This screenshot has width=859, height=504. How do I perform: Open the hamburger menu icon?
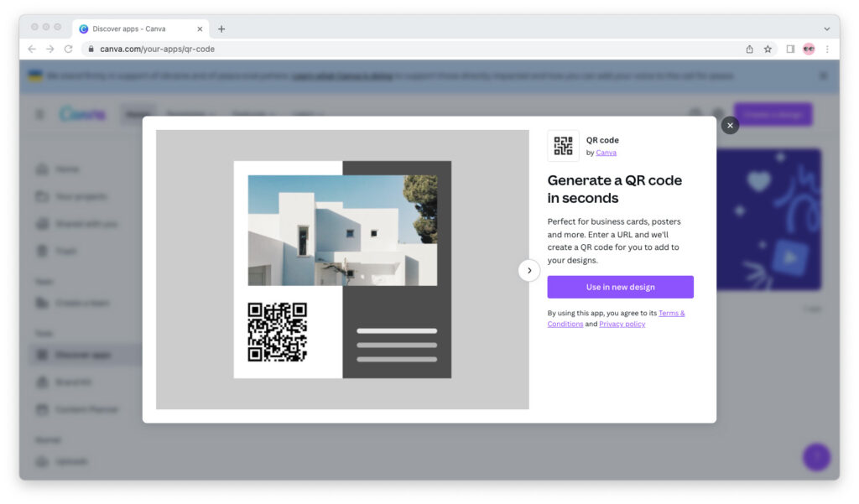tap(39, 114)
